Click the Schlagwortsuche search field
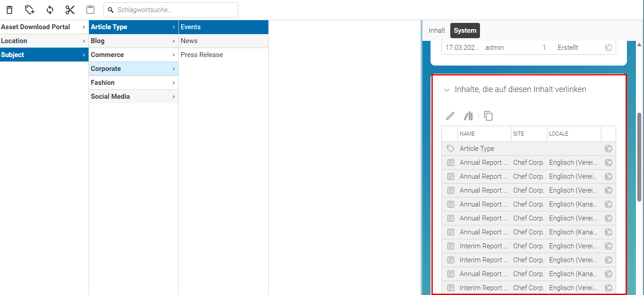 tap(171, 10)
